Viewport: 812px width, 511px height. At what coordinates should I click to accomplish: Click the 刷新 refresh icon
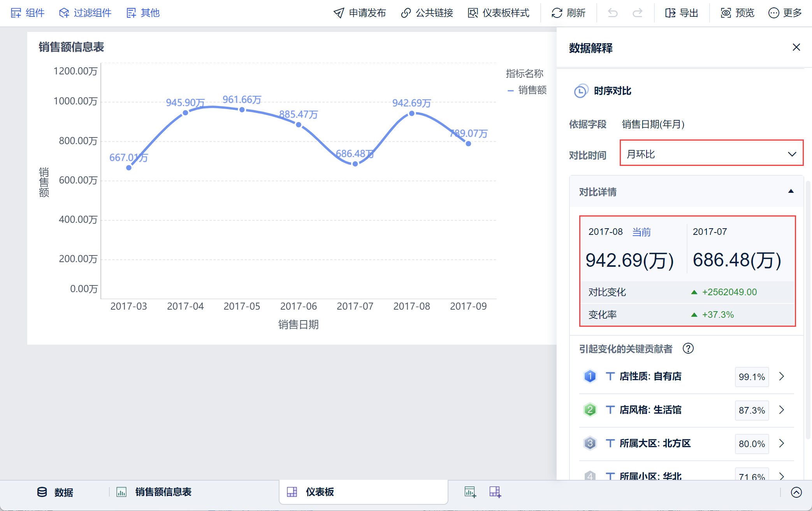(557, 13)
